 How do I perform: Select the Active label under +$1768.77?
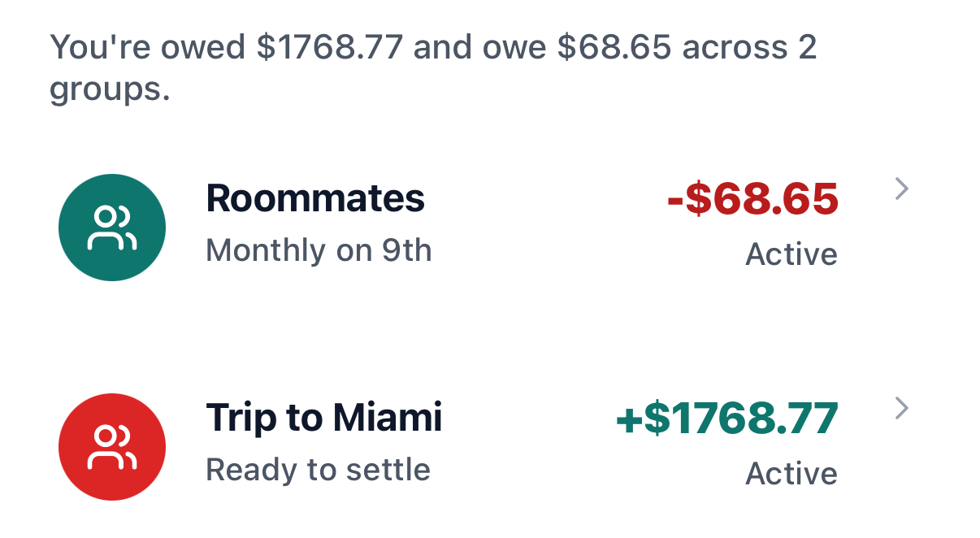click(x=791, y=474)
